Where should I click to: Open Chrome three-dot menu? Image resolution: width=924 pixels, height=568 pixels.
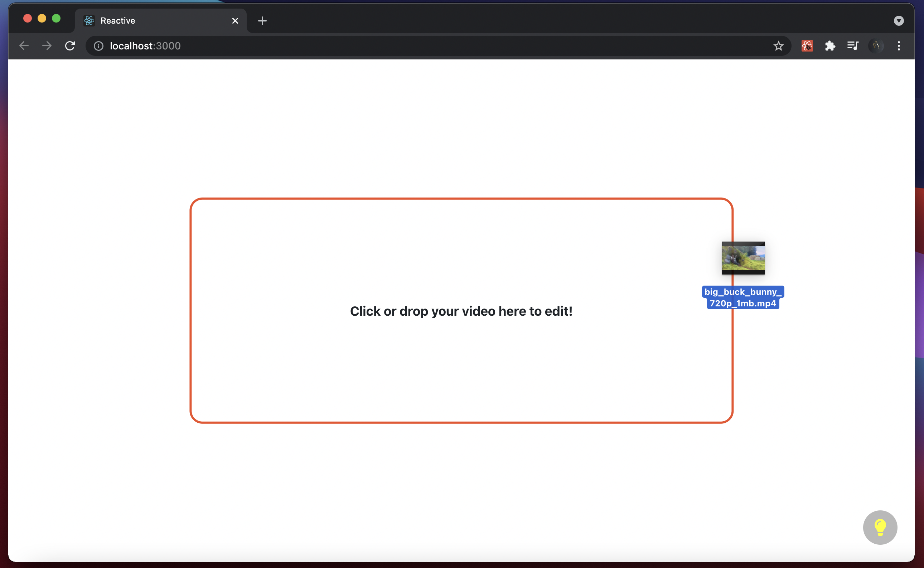click(x=899, y=46)
